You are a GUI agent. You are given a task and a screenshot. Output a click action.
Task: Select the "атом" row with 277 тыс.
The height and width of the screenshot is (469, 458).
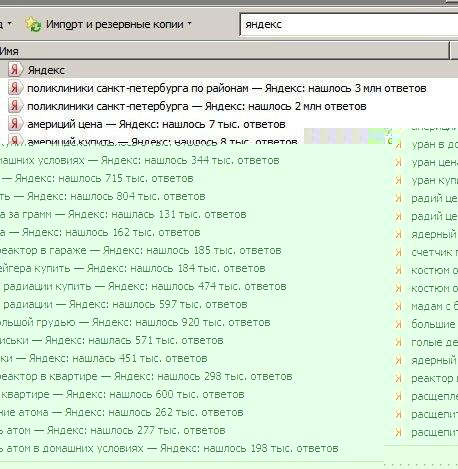[113, 430]
